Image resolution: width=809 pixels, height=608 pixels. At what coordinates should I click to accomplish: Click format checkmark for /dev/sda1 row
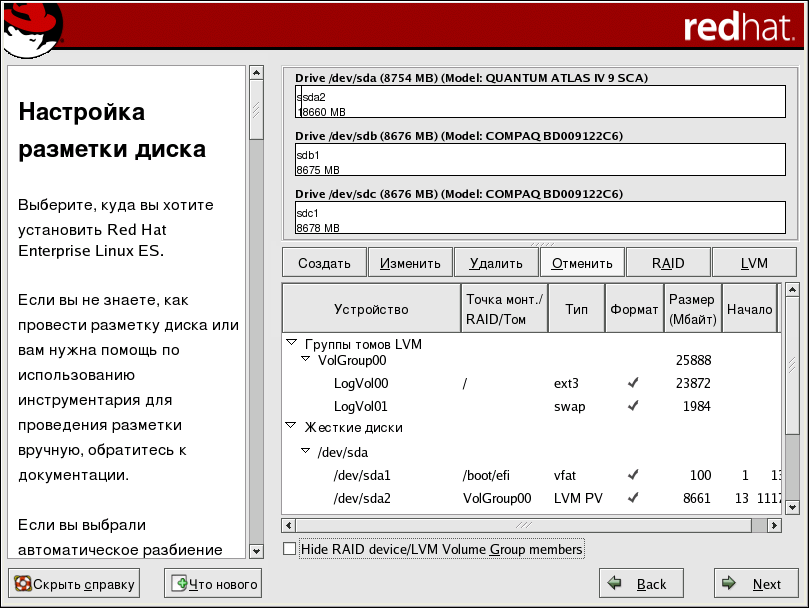(632, 475)
